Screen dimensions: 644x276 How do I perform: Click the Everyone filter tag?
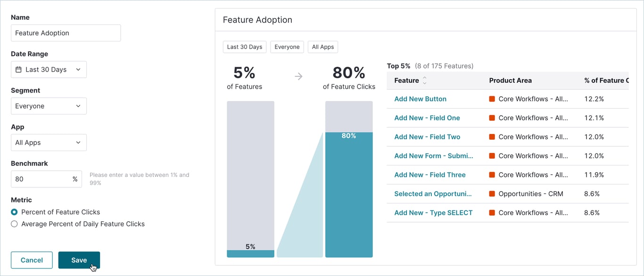click(287, 47)
